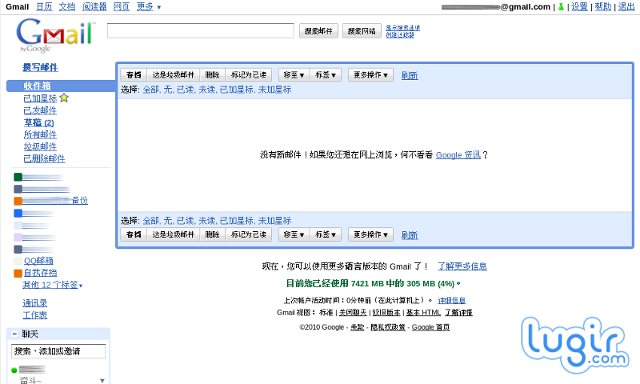The height and width of the screenshot is (384, 640).
Task: Collapse the 聊天 chat panel with the minus
Action: [x=15, y=334]
